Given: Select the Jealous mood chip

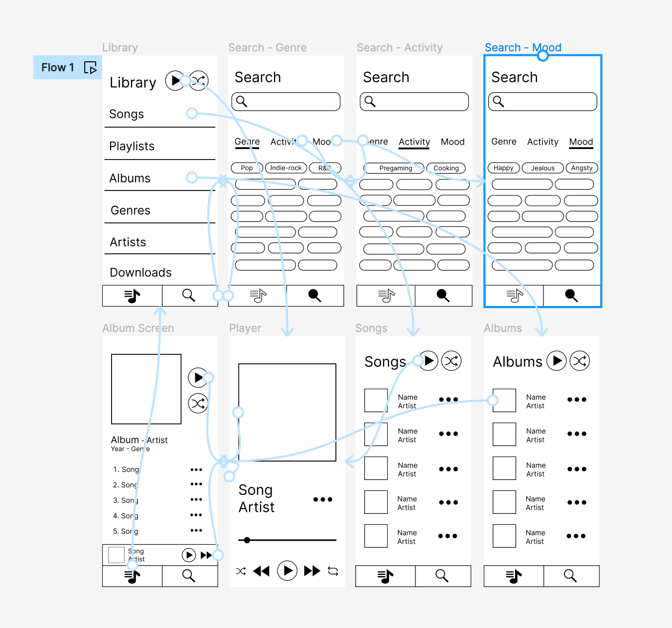Looking at the screenshot, I should point(542,168).
